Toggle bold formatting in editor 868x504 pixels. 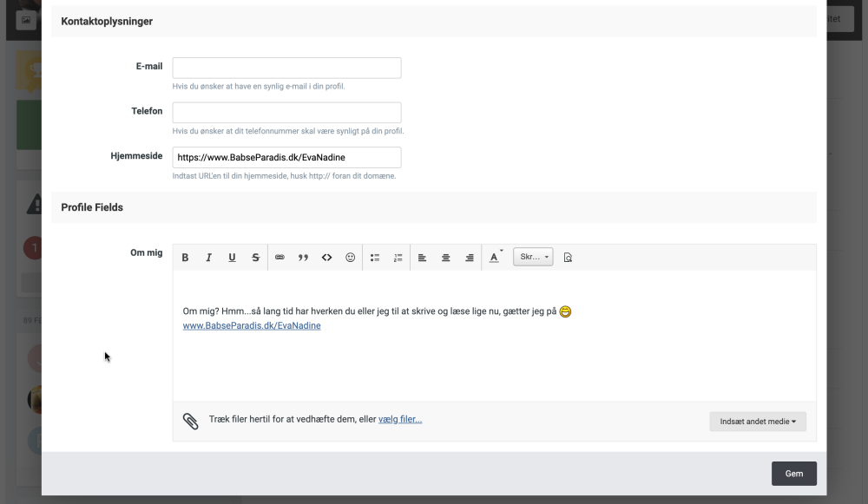[186, 258]
